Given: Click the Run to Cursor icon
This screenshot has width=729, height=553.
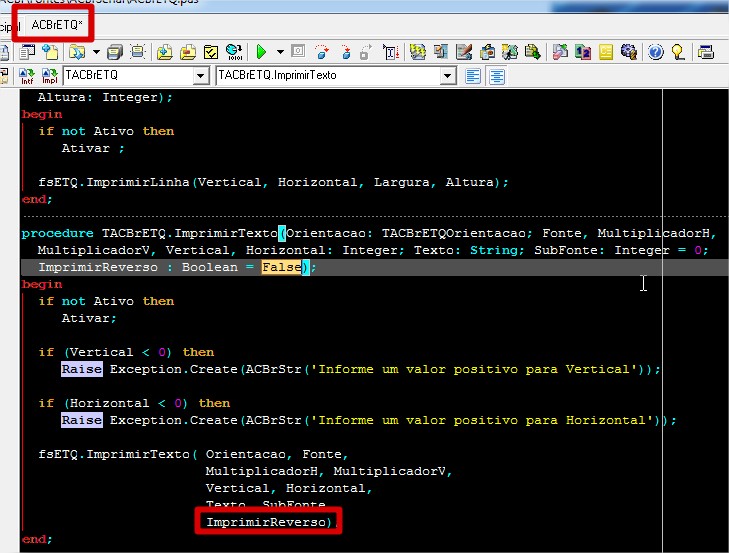Looking at the screenshot, I should click(x=391, y=52).
